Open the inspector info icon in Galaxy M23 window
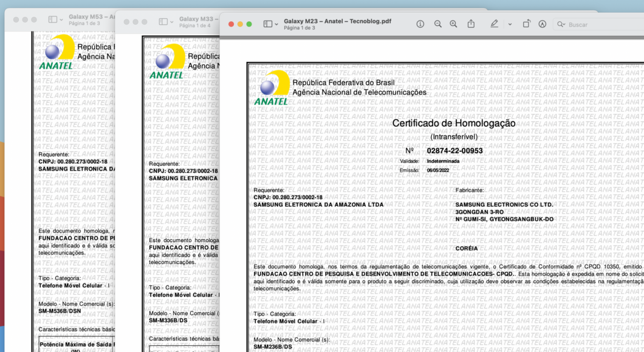The height and width of the screenshot is (352, 644). click(x=420, y=24)
